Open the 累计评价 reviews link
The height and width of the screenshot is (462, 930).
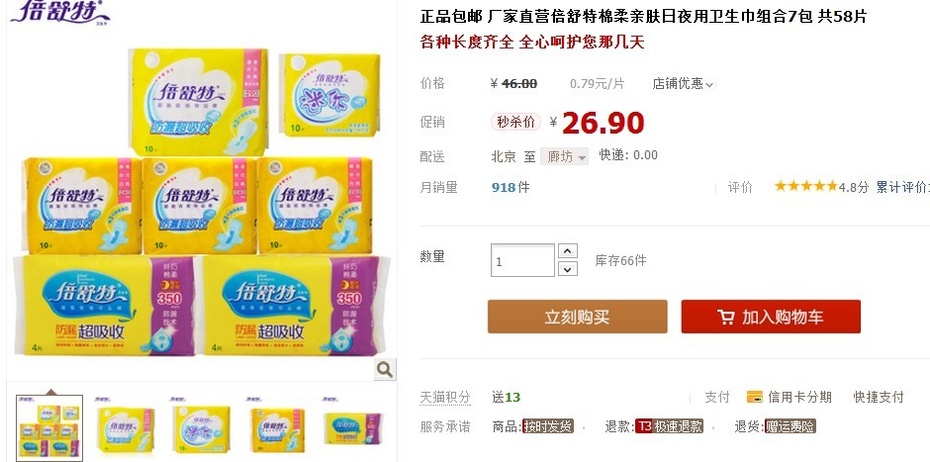click(903, 187)
